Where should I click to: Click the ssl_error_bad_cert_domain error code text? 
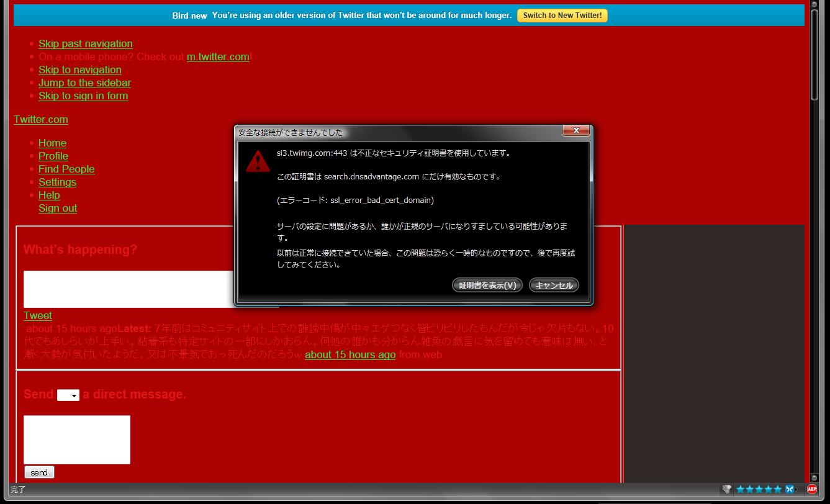coord(355,200)
